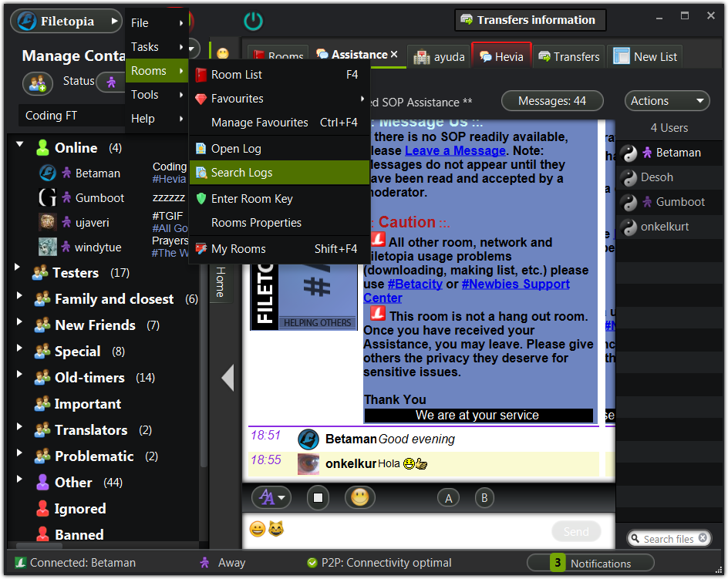Switch to the ayuda tab
The image size is (728, 579).
[439, 56]
